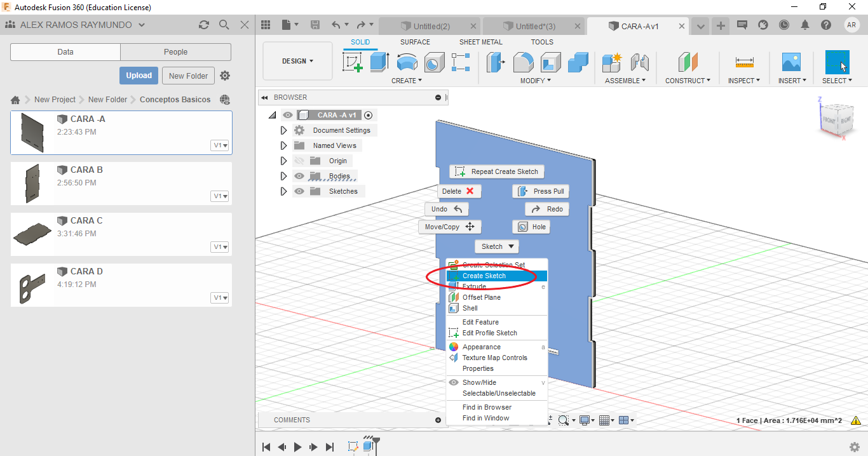Viewport: 868px width, 456px height.
Task: Activate the Select tool icon
Action: click(x=837, y=62)
